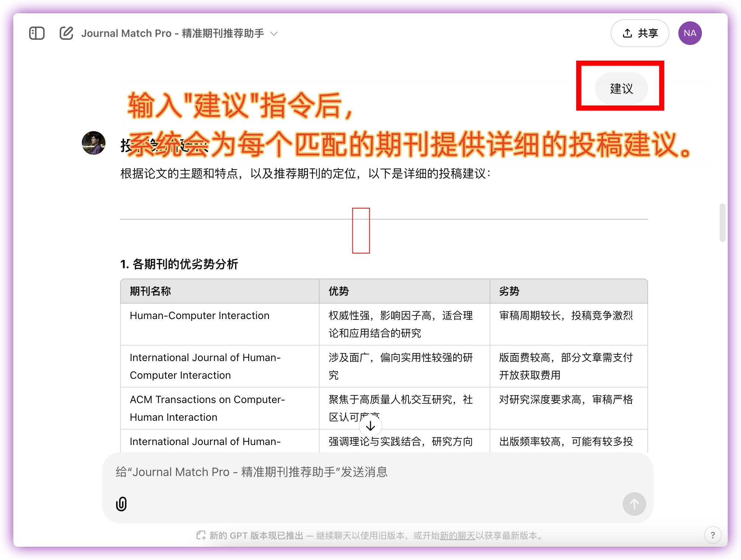Click the 对研究深度要求高，审稿严格 cell
This screenshot has width=741, height=560.
point(568,408)
